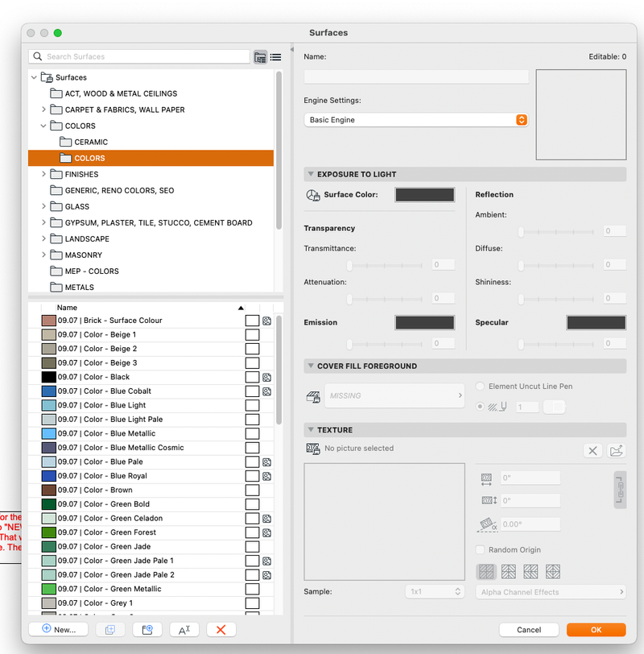Open the Specular color swatch

point(596,322)
